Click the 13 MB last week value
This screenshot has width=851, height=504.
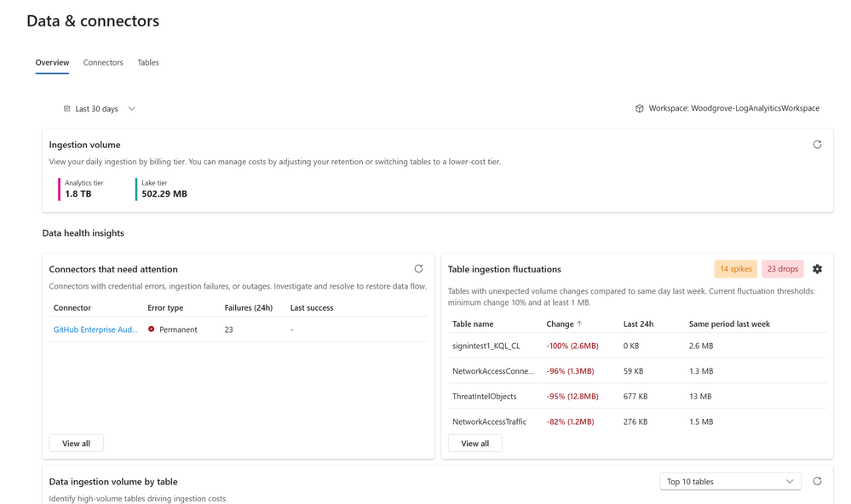click(x=700, y=396)
